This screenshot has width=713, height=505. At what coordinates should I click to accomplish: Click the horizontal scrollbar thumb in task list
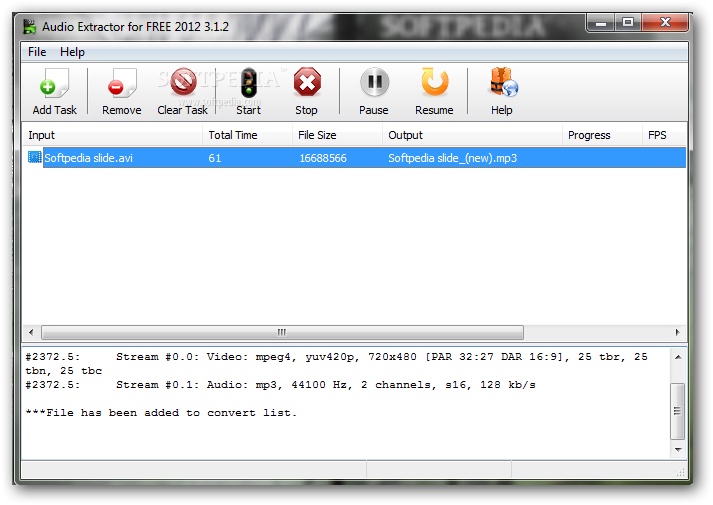(x=282, y=332)
